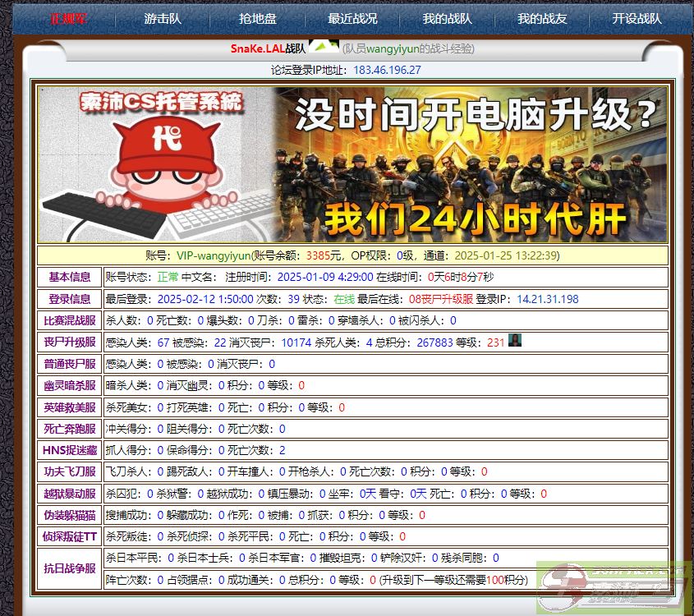694x616 pixels.
Task: Click the HNS 死亡次数 value 2
Action: click(x=283, y=450)
